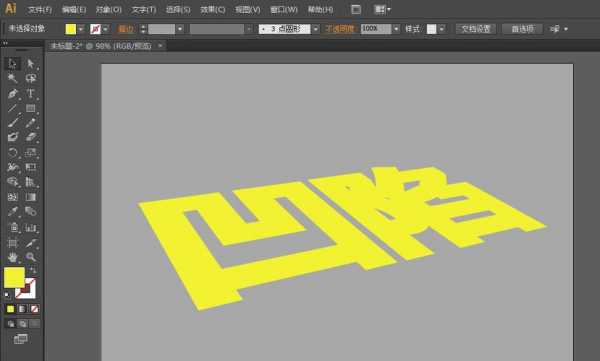Click the yellow fill swatch in toolbox
Screen dimensions: 600x361
14,278
